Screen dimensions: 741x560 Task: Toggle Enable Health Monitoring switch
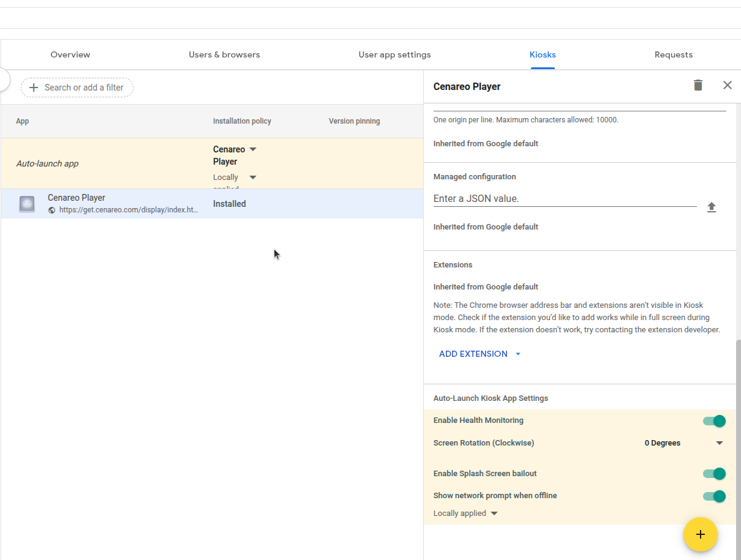(714, 421)
